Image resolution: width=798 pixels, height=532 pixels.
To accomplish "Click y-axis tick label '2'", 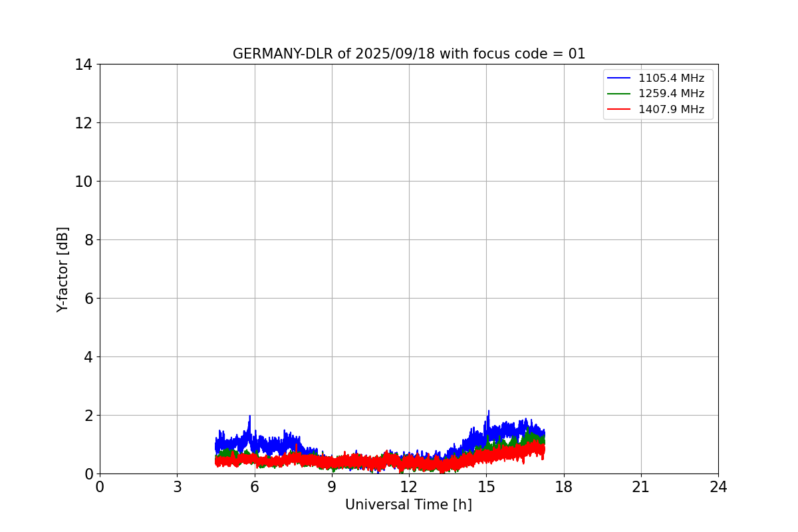I will 88,416.
